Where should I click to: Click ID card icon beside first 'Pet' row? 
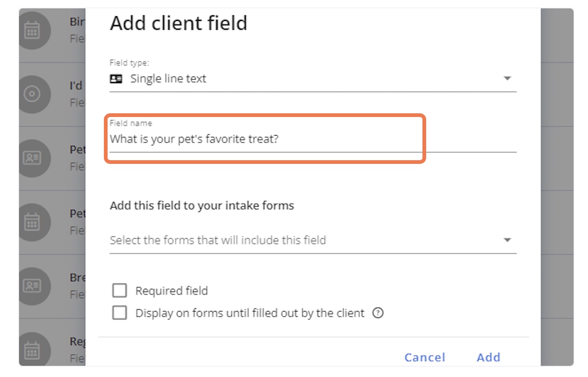click(32, 158)
